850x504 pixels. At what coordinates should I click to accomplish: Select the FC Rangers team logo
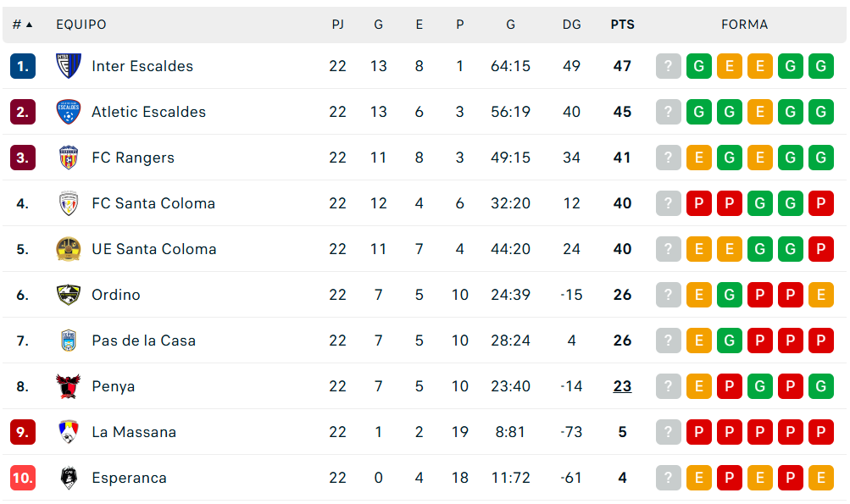point(69,158)
